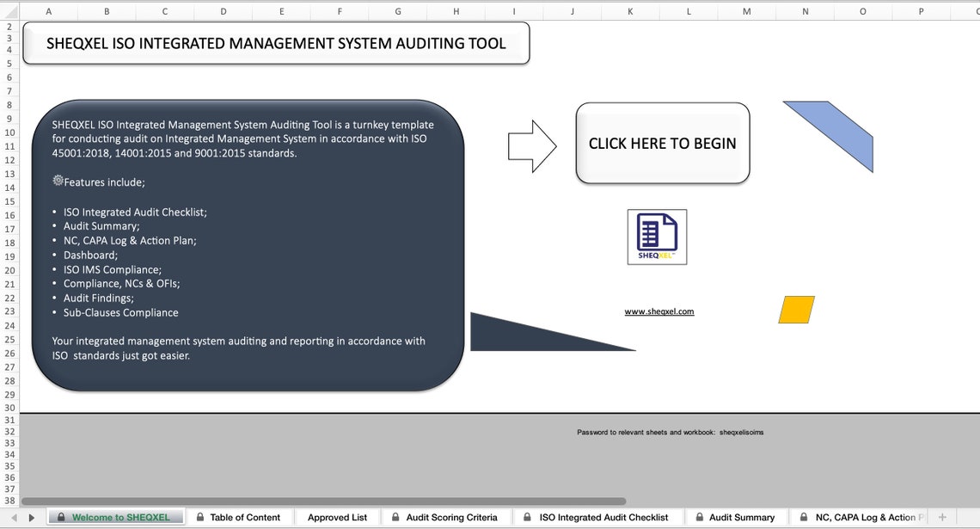The width and height of the screenshot is (980, 529).
Task: Switch to the Audit Scoring Criteria tab
Action: click(x=446, y=517)
